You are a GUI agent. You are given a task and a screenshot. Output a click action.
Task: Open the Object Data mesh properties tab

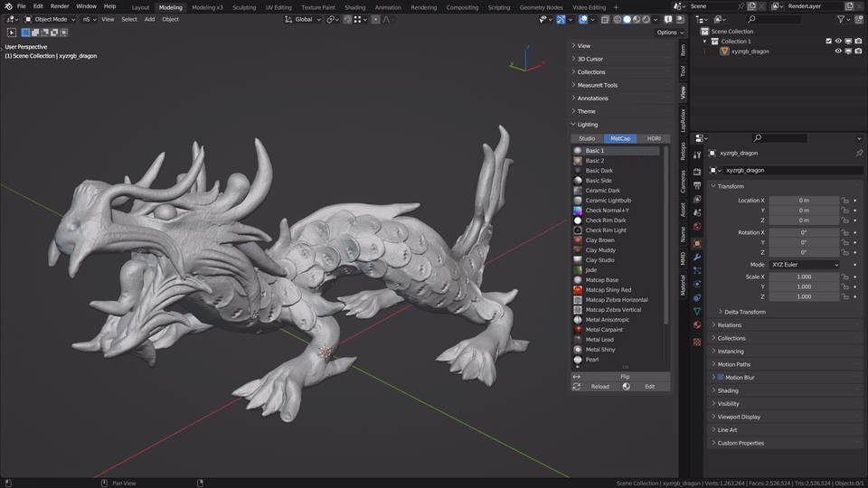click(x=697, y=311)
